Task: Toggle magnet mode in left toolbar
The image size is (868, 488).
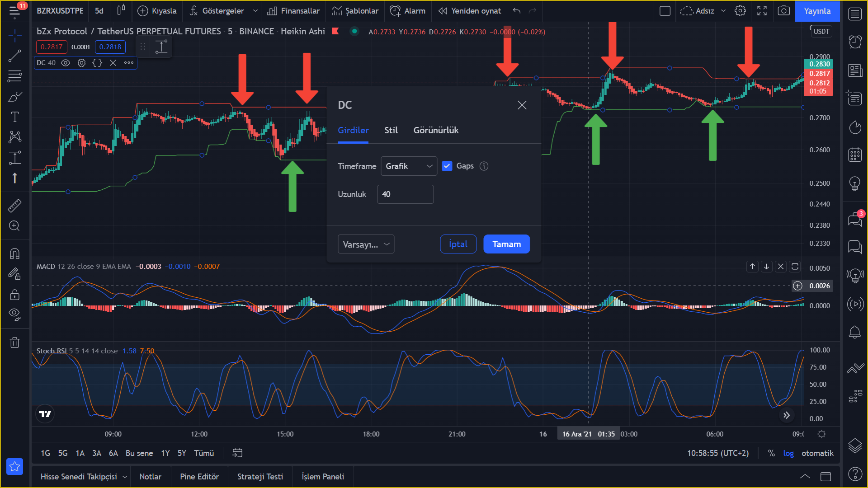Action: 14,253
